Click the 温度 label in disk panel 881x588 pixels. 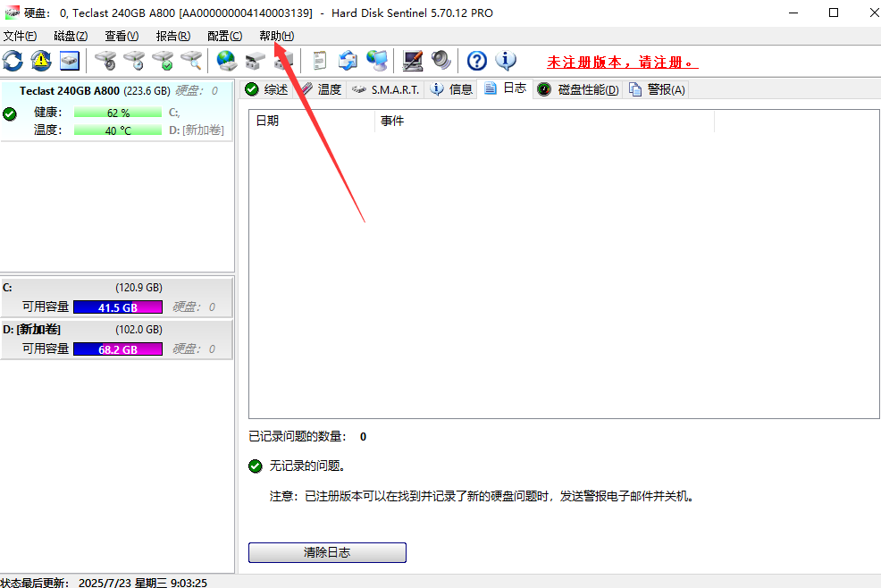pos(48,130)
